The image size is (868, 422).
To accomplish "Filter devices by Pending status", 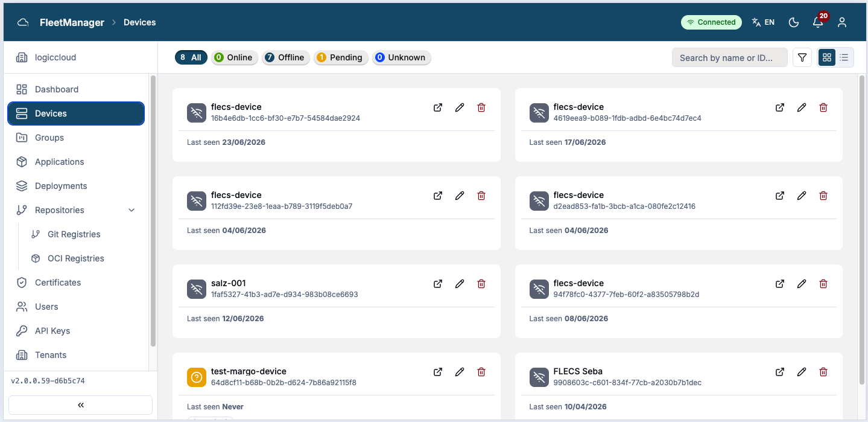I will [341, 57].
